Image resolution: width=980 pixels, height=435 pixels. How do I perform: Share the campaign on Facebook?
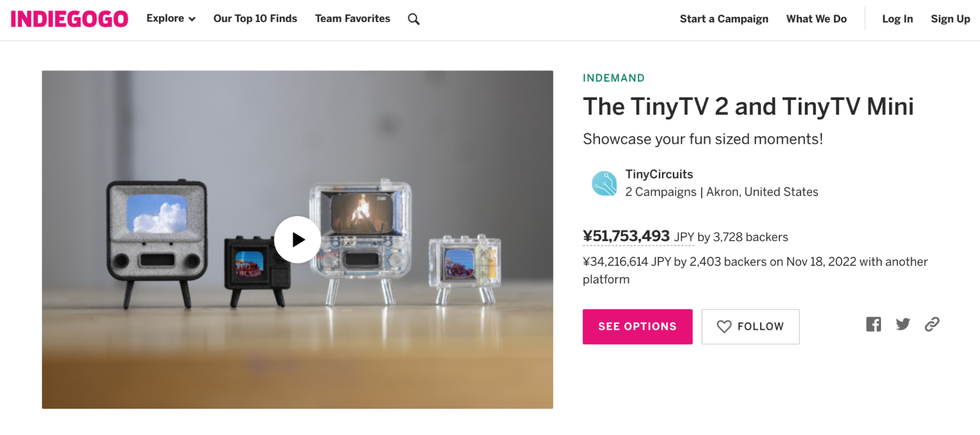[873, 324]
